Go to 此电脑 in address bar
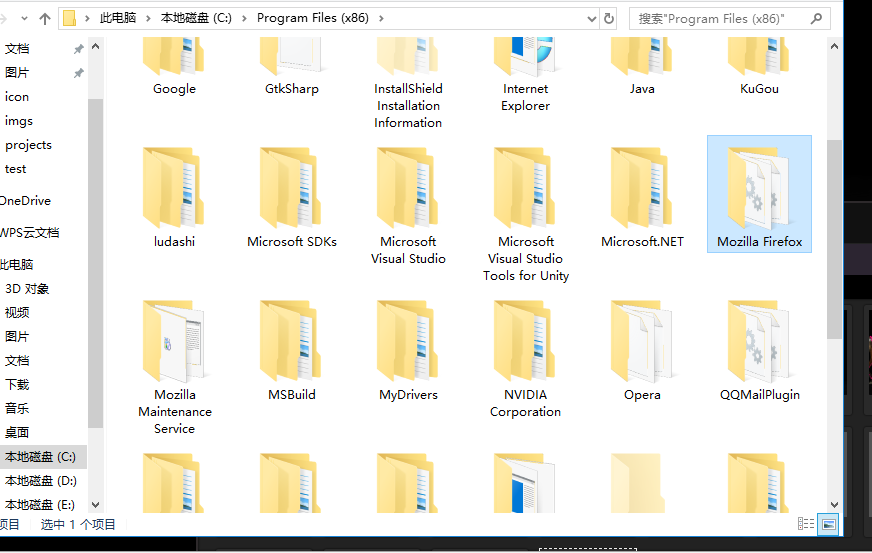872x553 pixels. point(118,18)
